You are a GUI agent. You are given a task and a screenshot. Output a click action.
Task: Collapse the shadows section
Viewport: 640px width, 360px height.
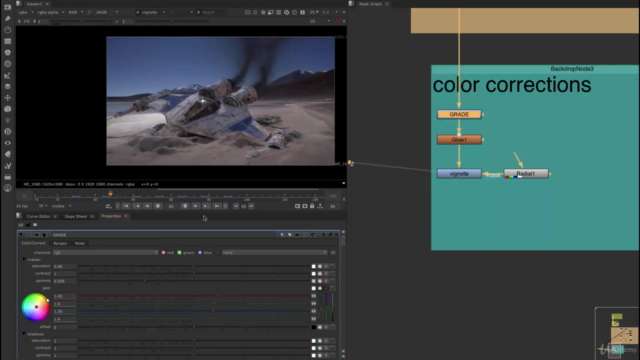24,334
